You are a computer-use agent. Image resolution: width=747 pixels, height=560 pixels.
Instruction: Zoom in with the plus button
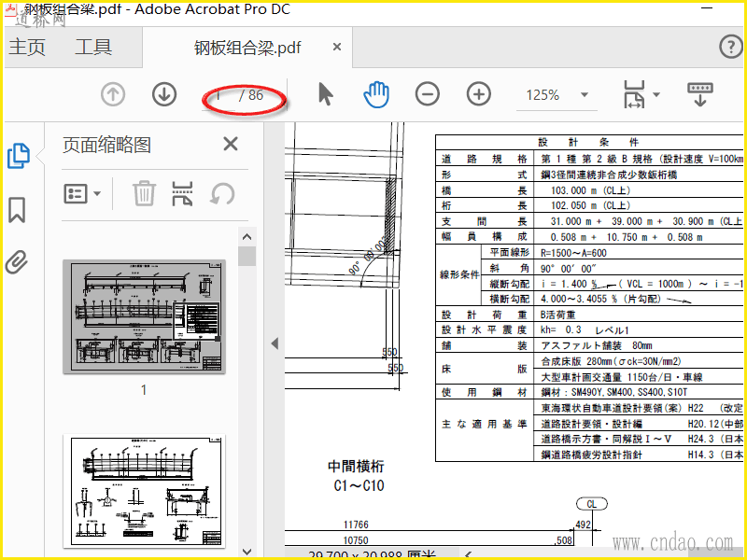click(x=479, y=94)
